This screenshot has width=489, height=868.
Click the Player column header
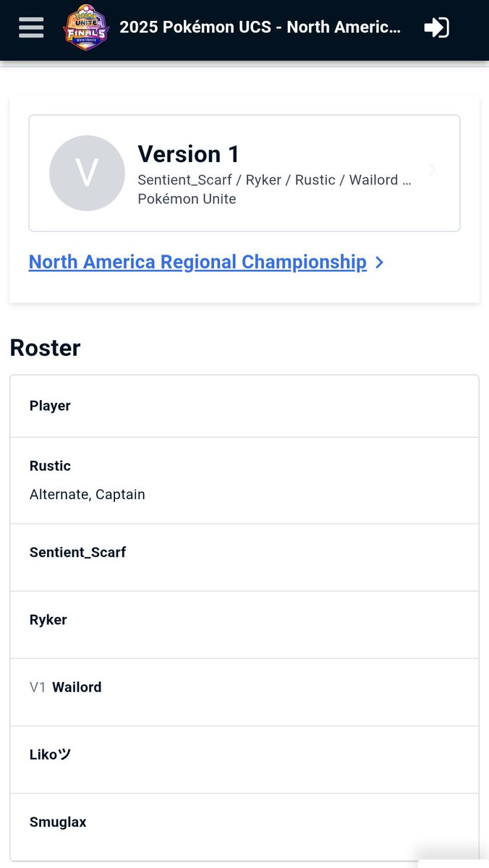50,406
